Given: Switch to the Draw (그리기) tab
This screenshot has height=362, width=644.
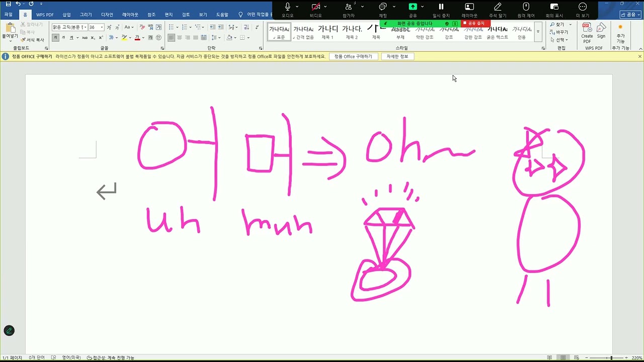Looking at the screenshot, I should 86,15.
